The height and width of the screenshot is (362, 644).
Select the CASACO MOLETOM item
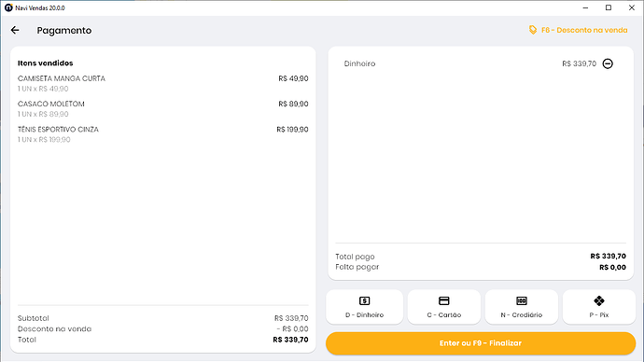click(163, 109)
